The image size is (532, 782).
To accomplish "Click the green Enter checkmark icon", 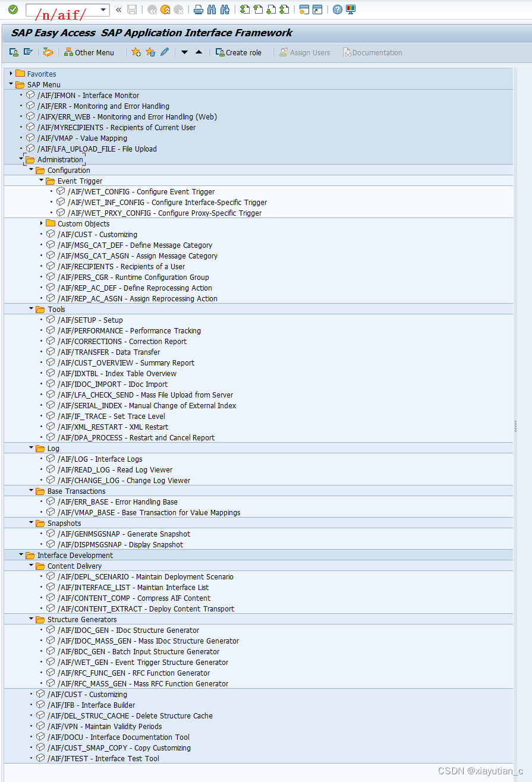I will click(x=12, y=10).
